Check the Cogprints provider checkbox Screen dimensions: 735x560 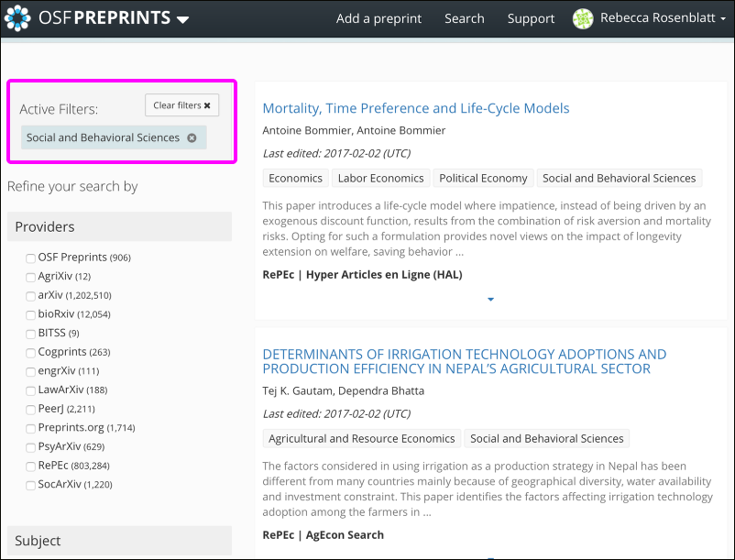click(30, 352)
